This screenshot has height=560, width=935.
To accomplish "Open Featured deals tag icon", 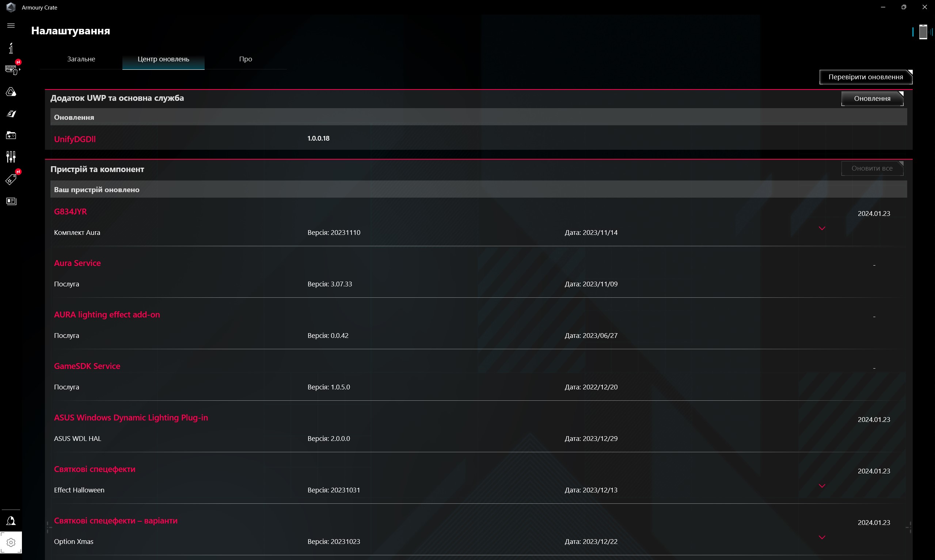I will click(11, 179).
